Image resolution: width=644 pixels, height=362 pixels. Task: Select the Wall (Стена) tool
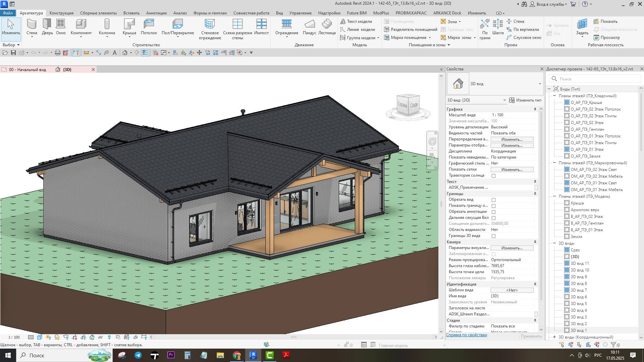pos(32,24)
